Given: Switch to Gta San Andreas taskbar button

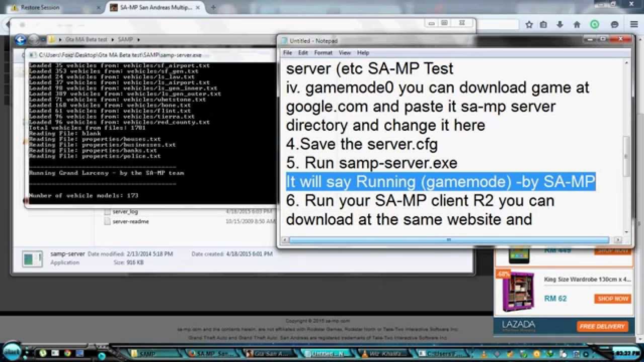Looking at the screenshot, I should [x=271, y=353].
